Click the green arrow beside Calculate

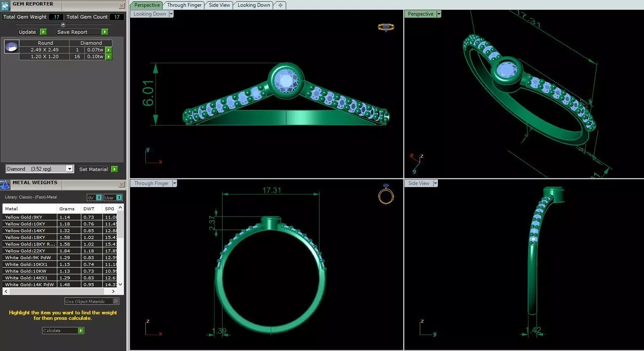pyautogui.click(x=81, y=331)
